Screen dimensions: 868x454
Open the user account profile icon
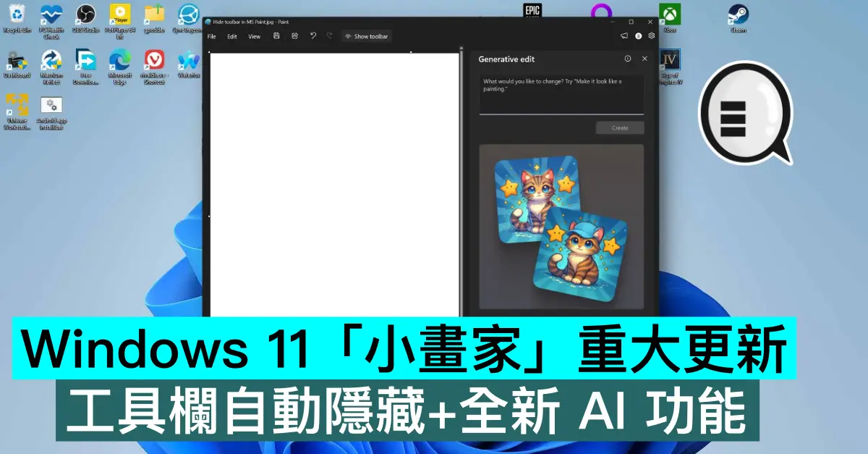(638, 36)
